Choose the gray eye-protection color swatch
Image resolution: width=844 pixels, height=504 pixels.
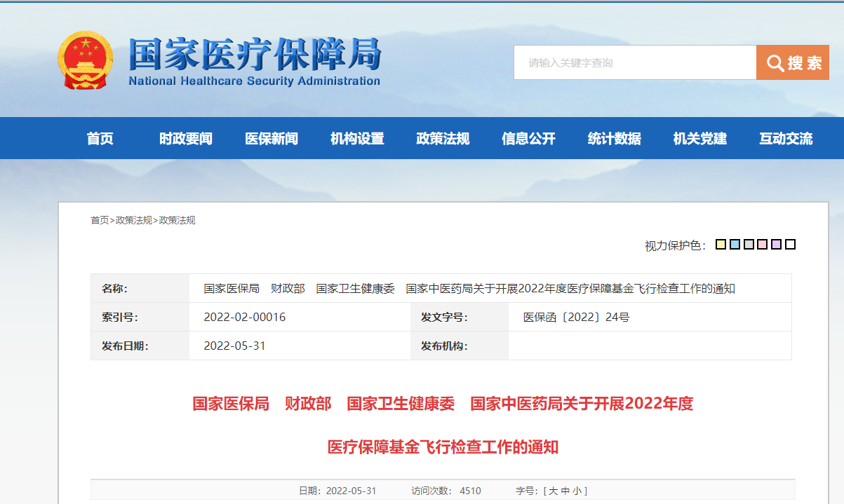pyautogui.click(x=749, y=245)
